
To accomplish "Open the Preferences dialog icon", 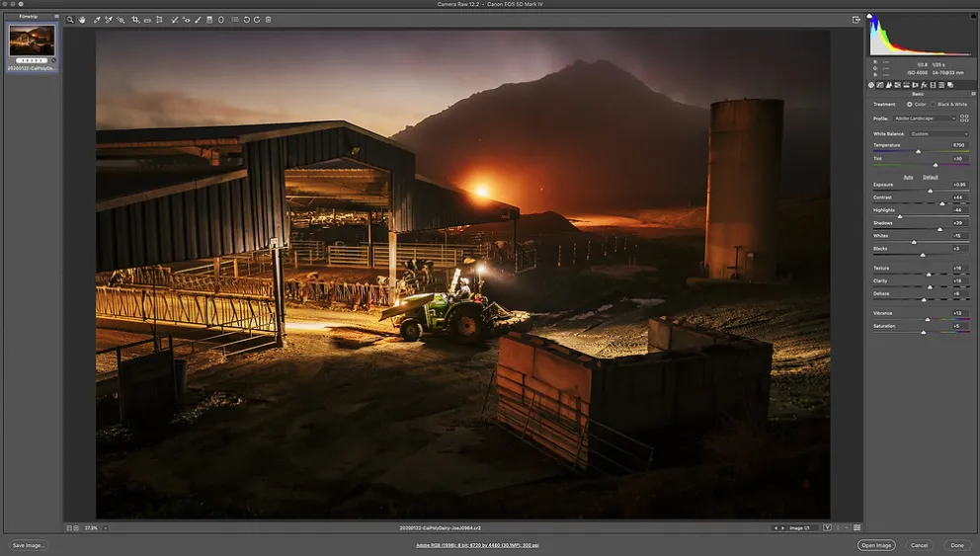I will click(235, 20).
